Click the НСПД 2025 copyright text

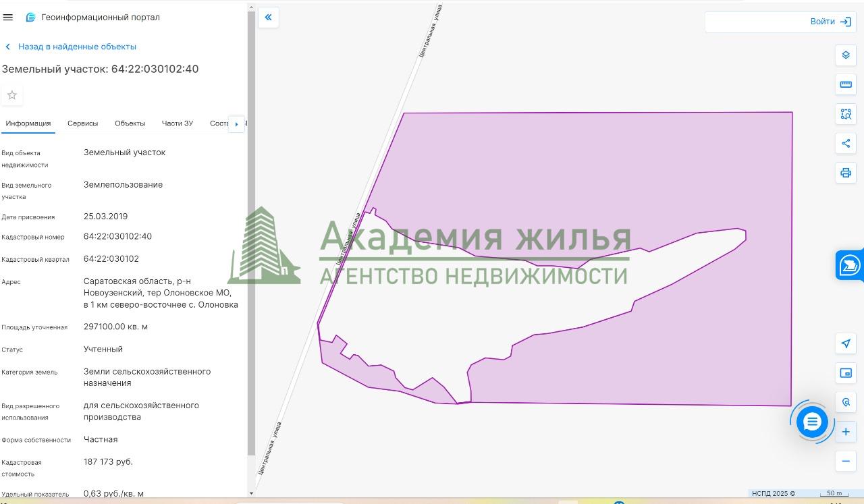tap(774, 493)
